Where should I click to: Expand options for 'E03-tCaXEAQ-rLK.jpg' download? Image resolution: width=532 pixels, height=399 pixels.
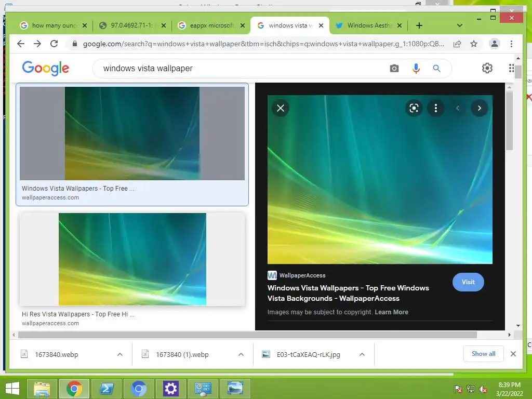(362, 354)
